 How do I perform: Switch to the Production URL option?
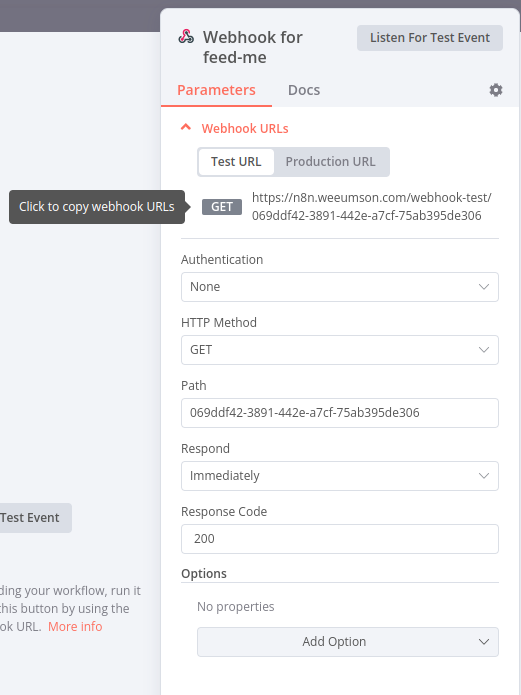(x=330, y=162)
